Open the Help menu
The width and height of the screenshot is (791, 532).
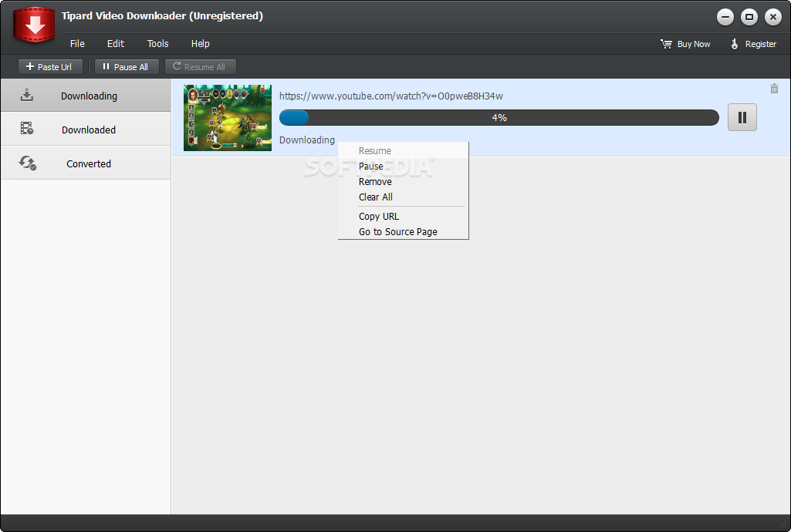pyautogui.click(x=201, y=44)
